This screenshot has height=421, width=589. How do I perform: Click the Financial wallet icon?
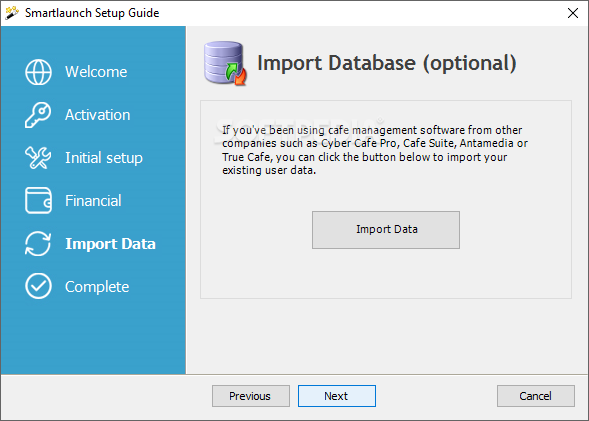pos(38,201)
